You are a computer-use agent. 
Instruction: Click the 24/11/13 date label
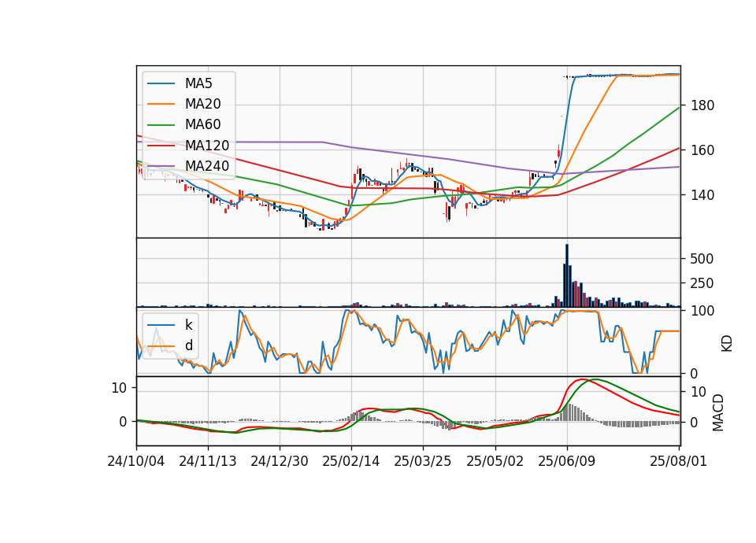pyautogui.click(x=208, y=461)
